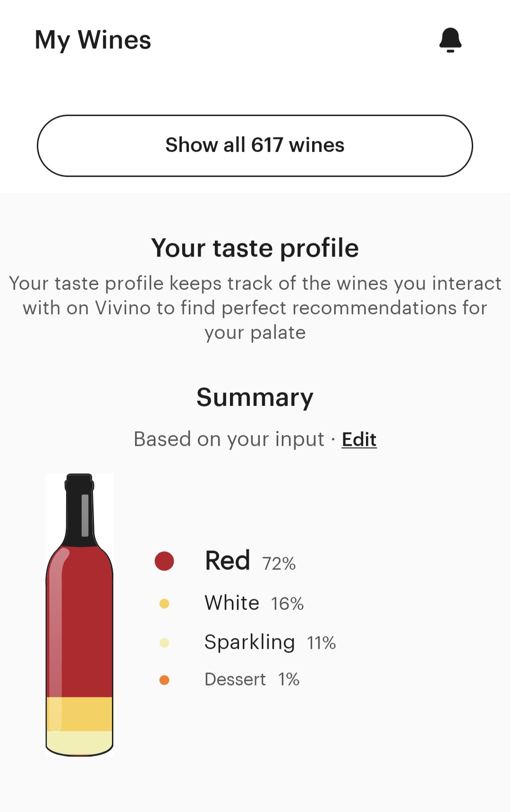Tap the My Wines page title
Viewport: 510px width, 812px height.
point(93,40)
